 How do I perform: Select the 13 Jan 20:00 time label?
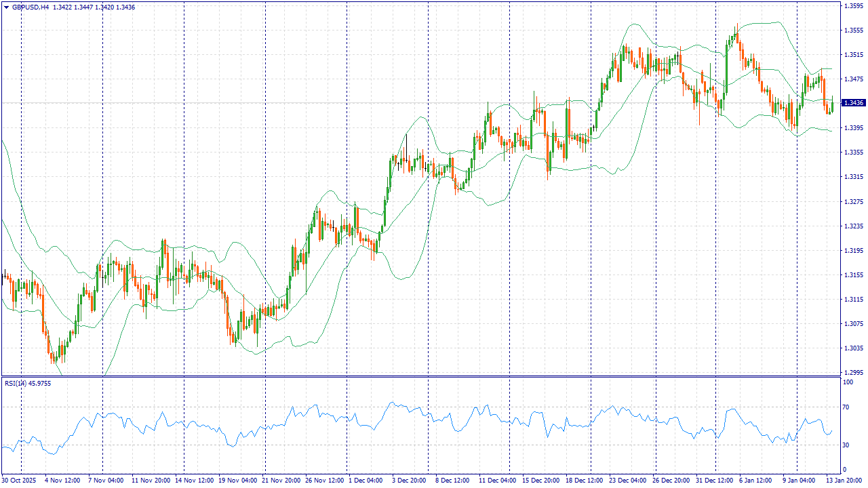[x=843, y=481]
